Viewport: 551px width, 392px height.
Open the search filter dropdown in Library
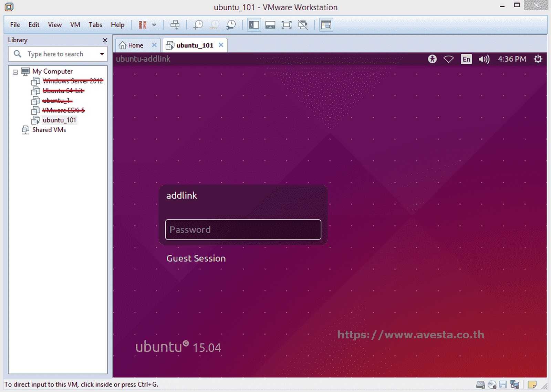102,54
